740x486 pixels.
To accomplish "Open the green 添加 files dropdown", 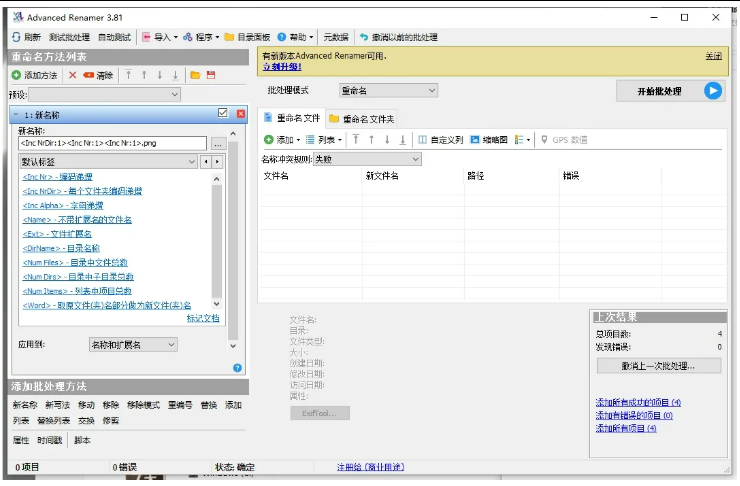I will pos(282,140).
